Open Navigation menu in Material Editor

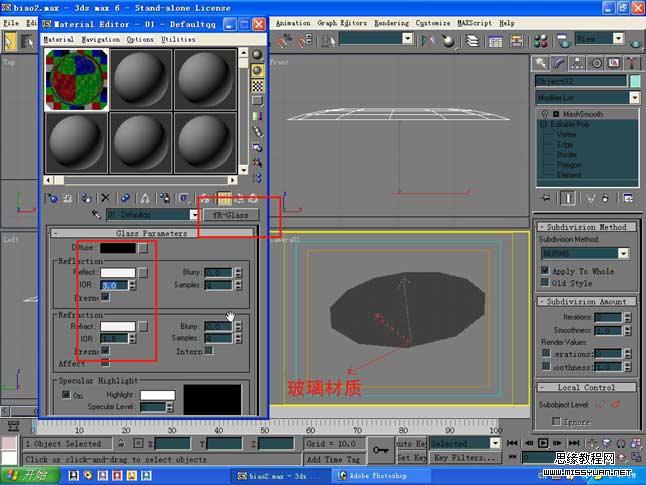coord(101,40)
